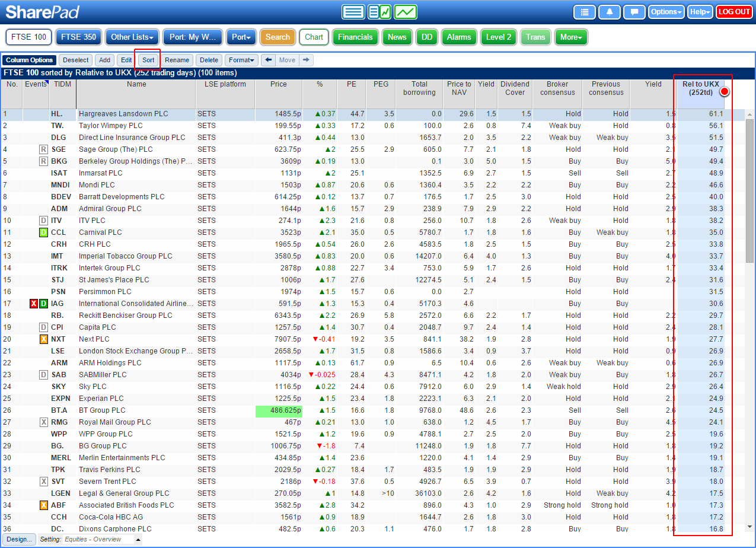Expand the More dropdown
The height and width of the screenshot is (548, 756).
[571, 37]
